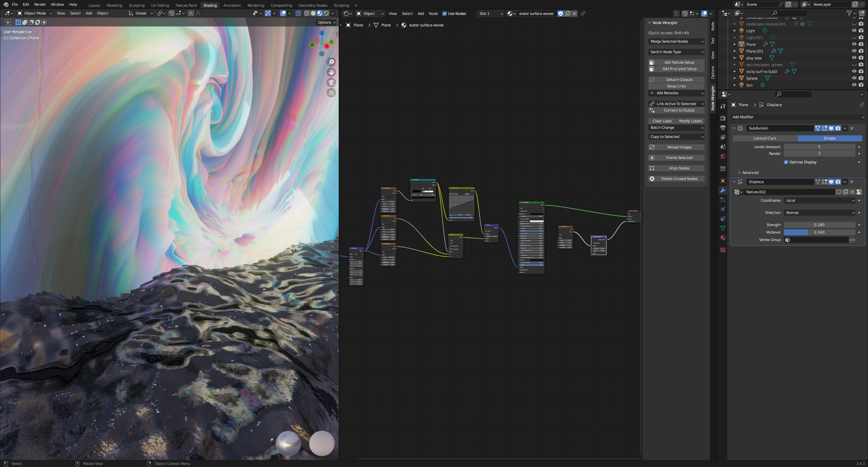The height and width of the screenshot is (467, 868).
Task: Open the Add Modifier dropdown
Action: click(x=797, y=117)
